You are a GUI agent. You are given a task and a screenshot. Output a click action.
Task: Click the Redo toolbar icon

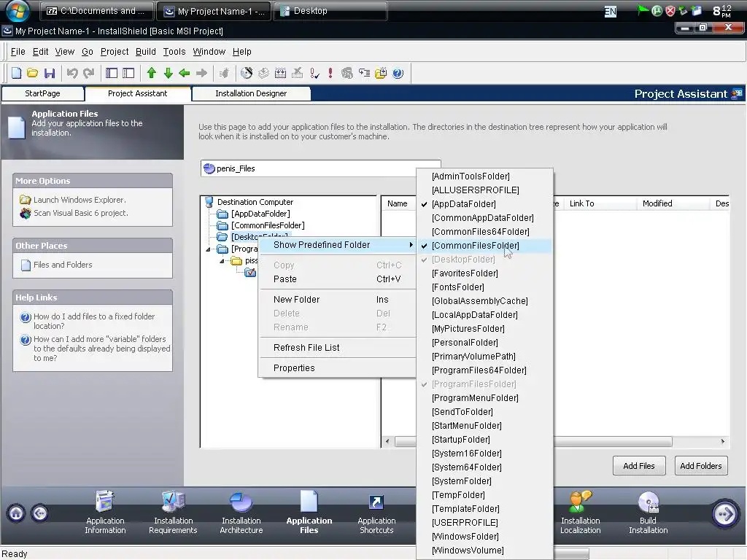coord(88,73)
